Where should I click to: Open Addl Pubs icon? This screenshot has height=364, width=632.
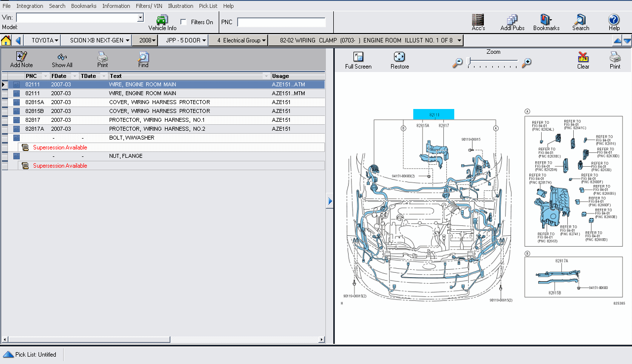coord(512,20)
